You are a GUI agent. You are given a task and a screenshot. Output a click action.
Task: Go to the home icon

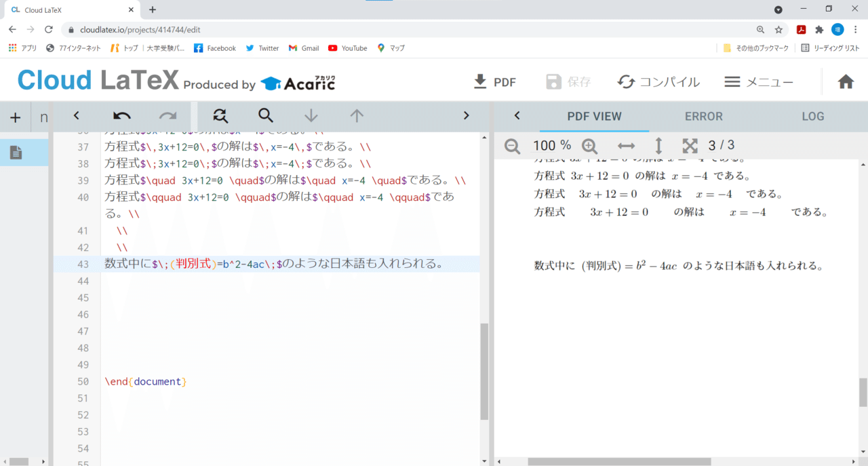click(x=846, y=82)
